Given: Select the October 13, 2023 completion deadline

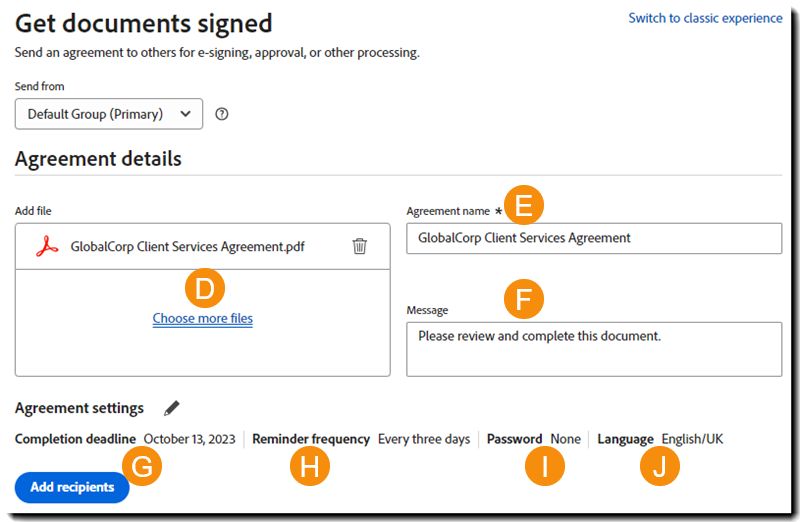Looking at the screenshot, I should (x=190, y=439).
